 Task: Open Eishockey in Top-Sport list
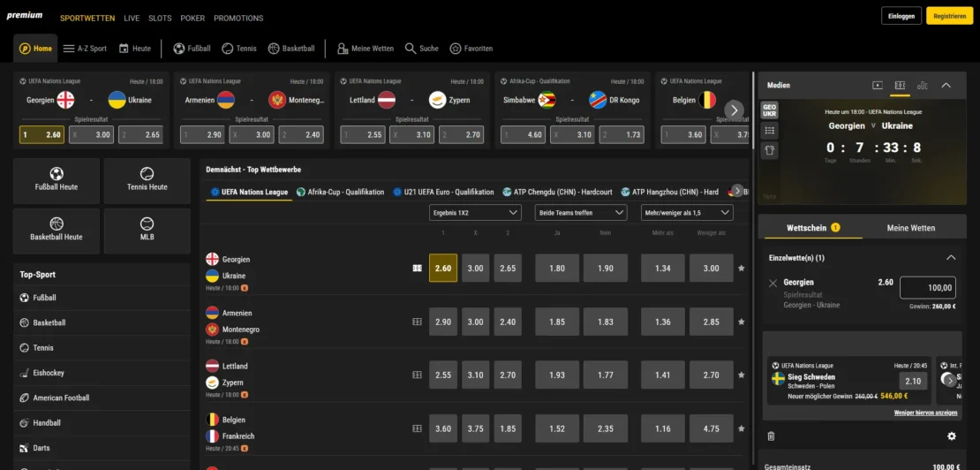[x=102, y=373]
